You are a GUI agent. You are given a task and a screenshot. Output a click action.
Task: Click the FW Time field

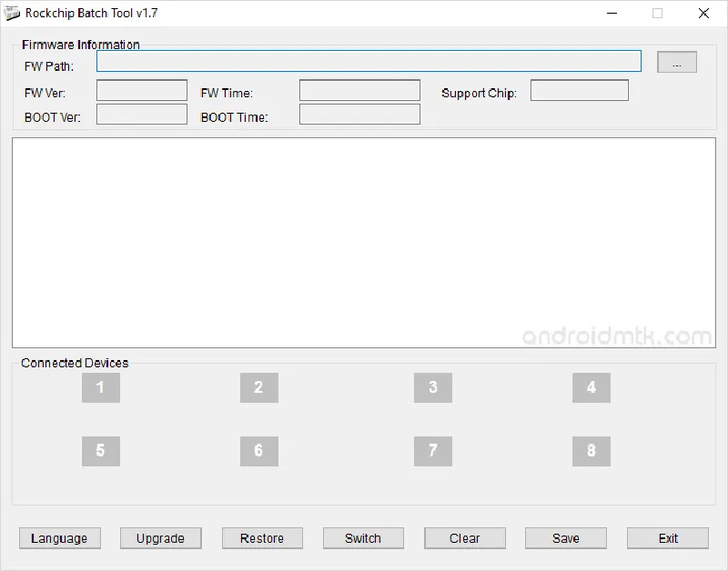point(359,90)
